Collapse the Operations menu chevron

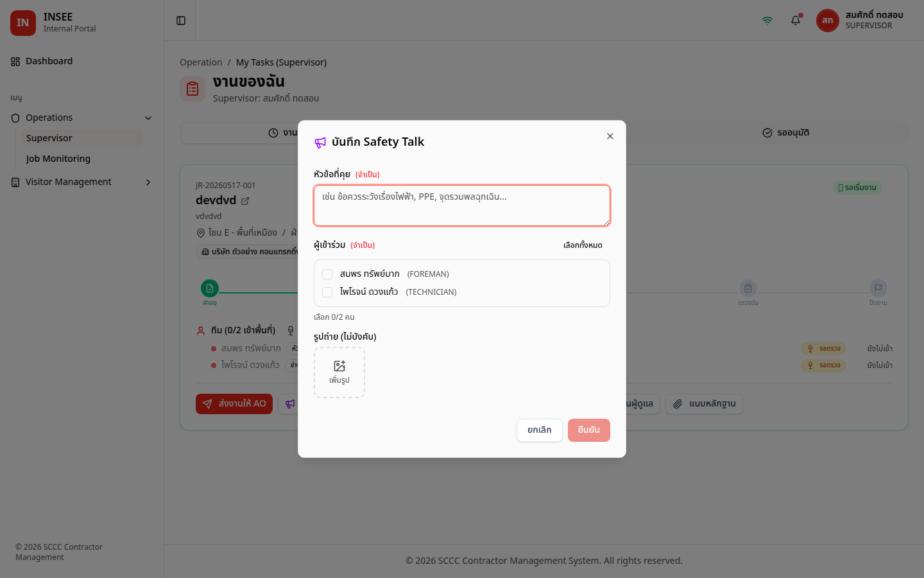pos(148,118)
